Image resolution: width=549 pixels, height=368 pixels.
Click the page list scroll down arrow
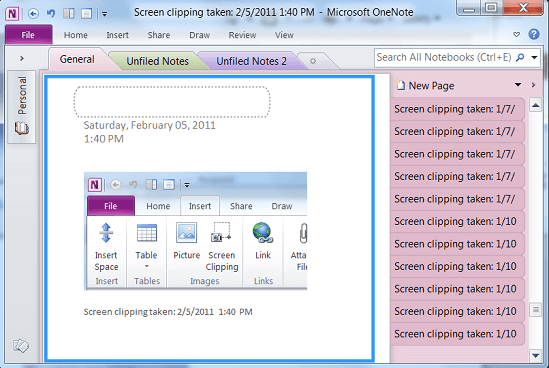pyautogui.click(x=535, y=355)
